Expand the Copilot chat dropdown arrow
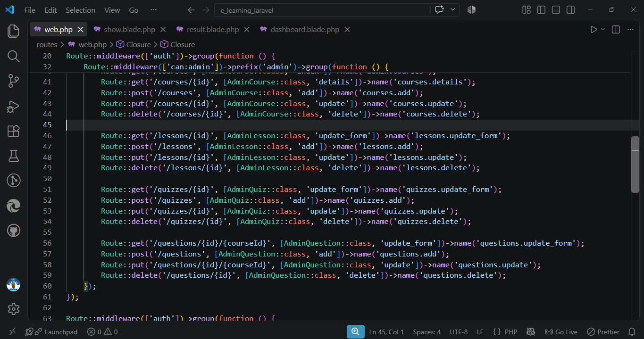 [453, 10]
